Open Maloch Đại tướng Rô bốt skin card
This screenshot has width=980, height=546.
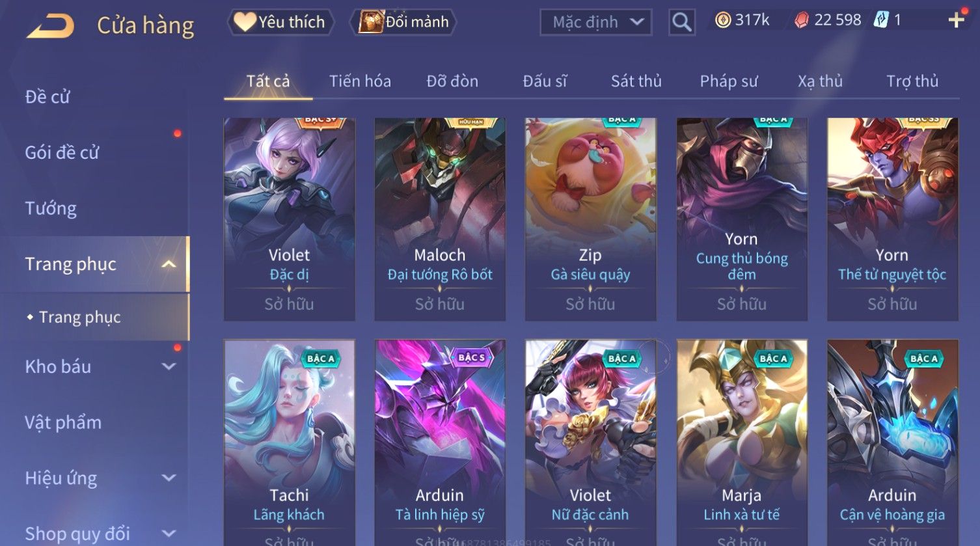[x=440, y=219]
